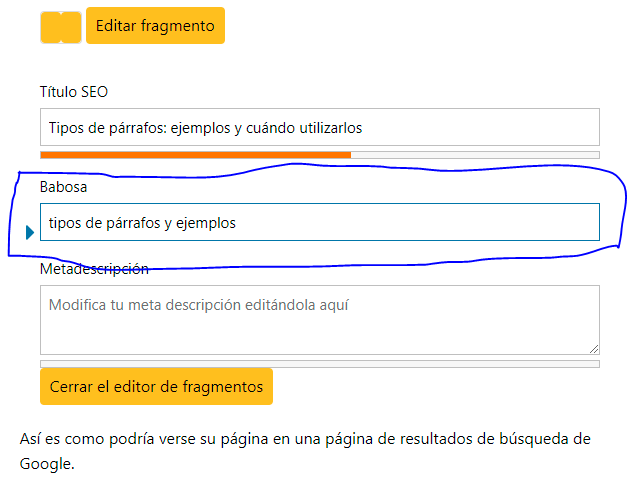Select the Babosa label text
The width and height of the screenshot is (639, 496).
pyautogui.click(x=64, y=187)
